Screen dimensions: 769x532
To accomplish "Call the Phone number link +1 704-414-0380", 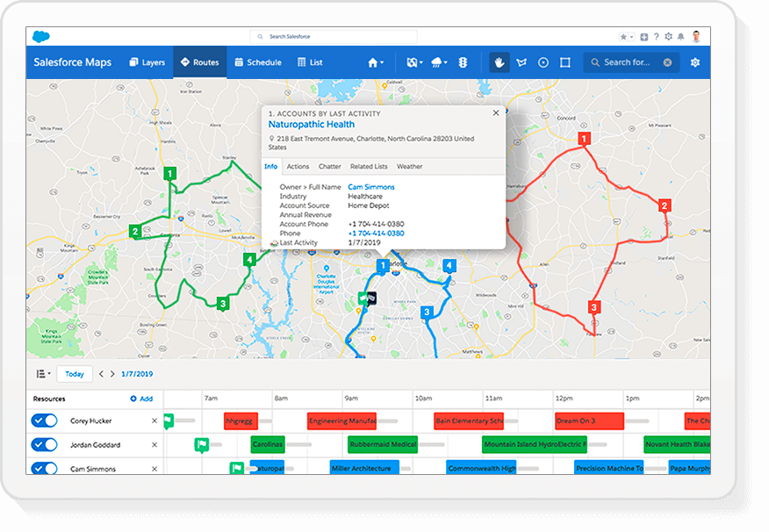I will [x=377, y=234].
